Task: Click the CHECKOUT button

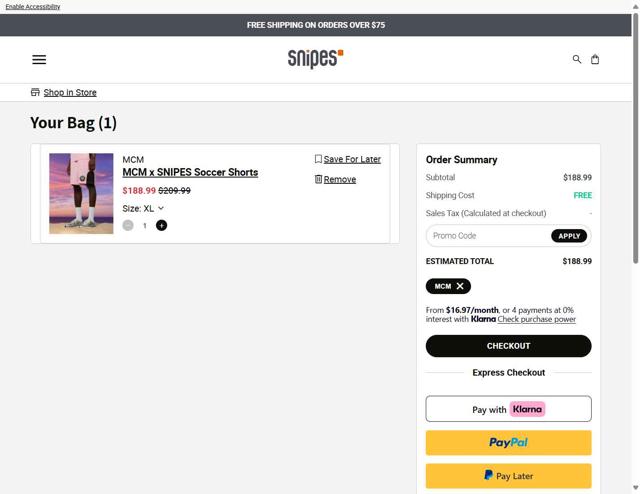Action: coord(509,346)
